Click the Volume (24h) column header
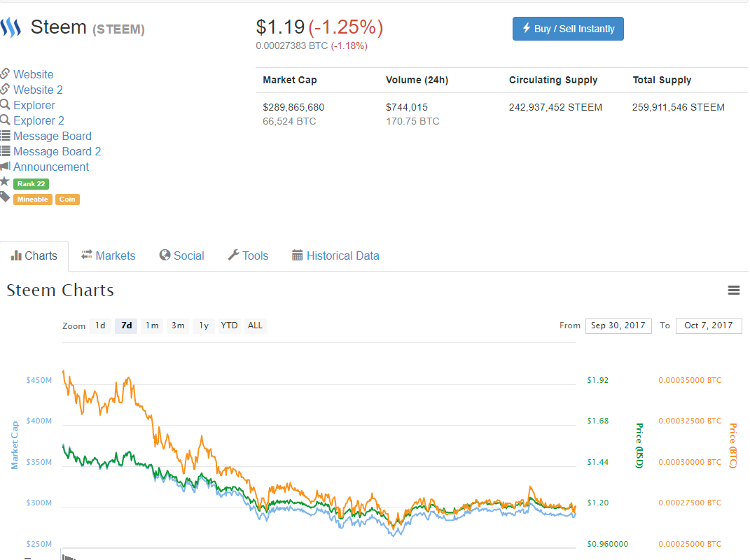Screen dimensions: 750x560 tap(417, 80)
